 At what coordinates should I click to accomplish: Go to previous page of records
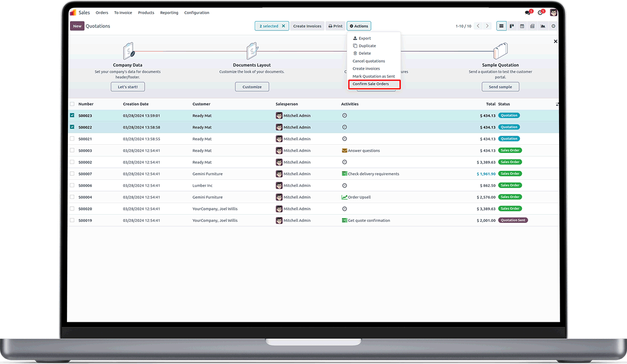click(x=478, y=26)
